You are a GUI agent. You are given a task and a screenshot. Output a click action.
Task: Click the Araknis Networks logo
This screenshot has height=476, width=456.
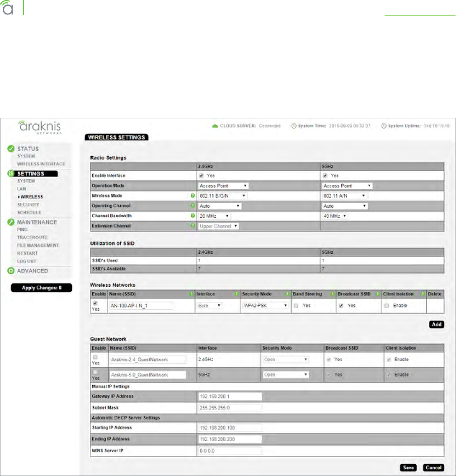click(x=40, y=127)
